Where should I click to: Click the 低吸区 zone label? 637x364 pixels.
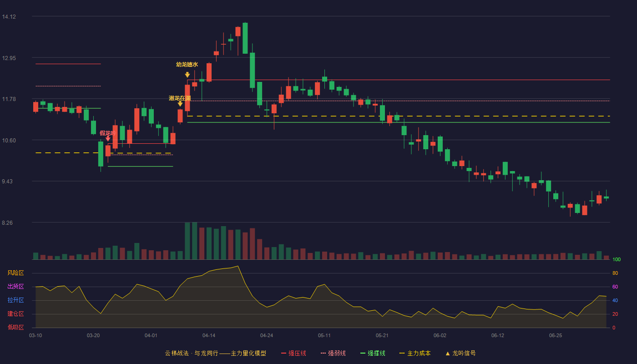(15, 327)
